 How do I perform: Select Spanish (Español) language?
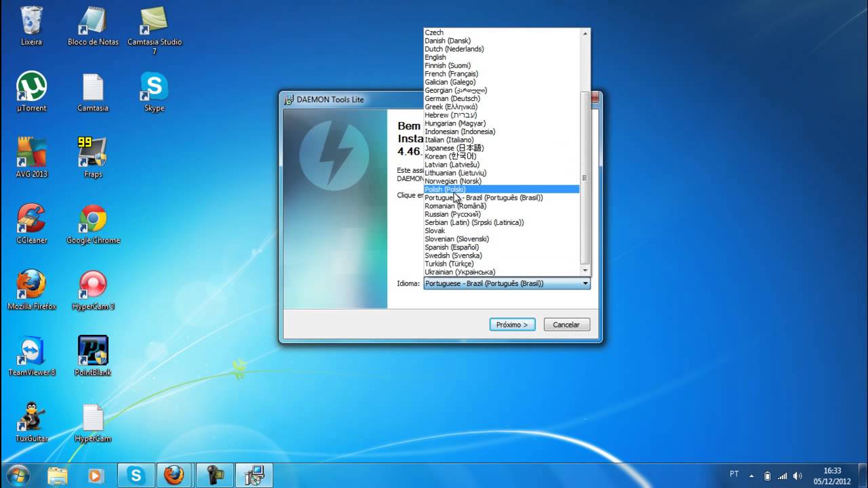tap(502, 247)
